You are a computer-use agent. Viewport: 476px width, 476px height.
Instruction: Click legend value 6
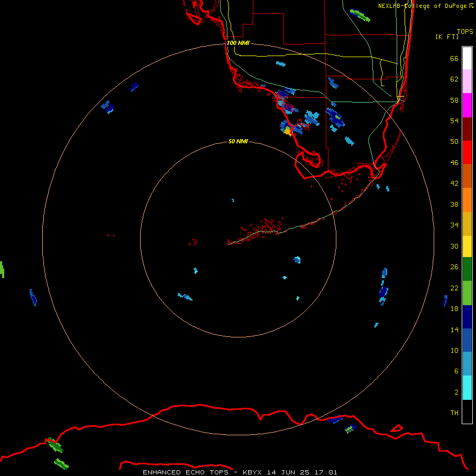point(456,371)
